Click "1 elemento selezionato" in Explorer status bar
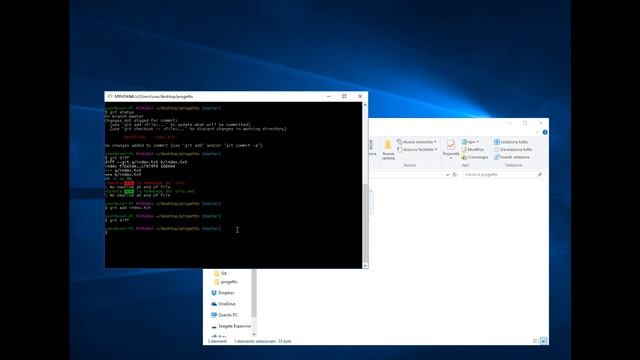Screen dimensions: 640x360 [254, 341]
